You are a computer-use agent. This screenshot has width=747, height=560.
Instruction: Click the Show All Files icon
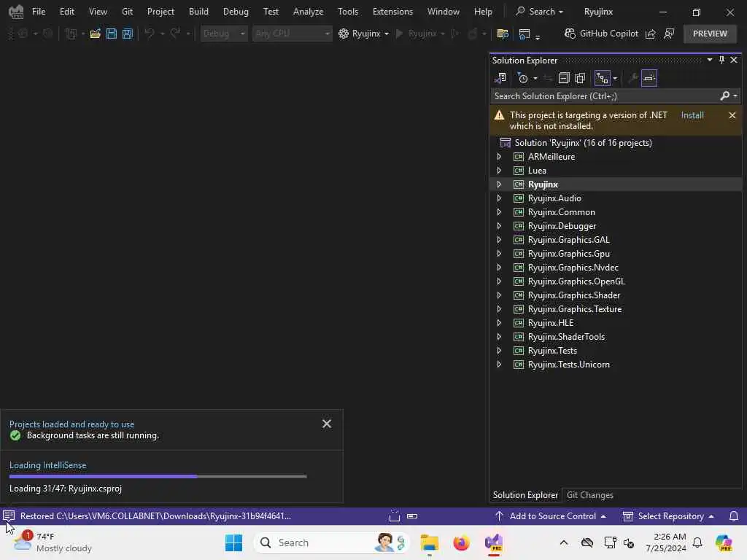pyautogui.click(x=580, y=78)
